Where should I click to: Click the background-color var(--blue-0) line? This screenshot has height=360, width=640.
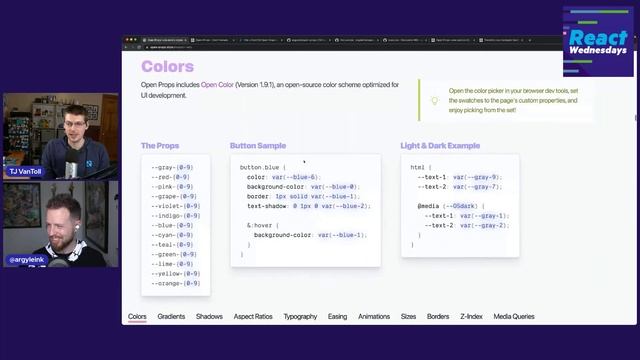pyautogui.click(x=303, y=187)
